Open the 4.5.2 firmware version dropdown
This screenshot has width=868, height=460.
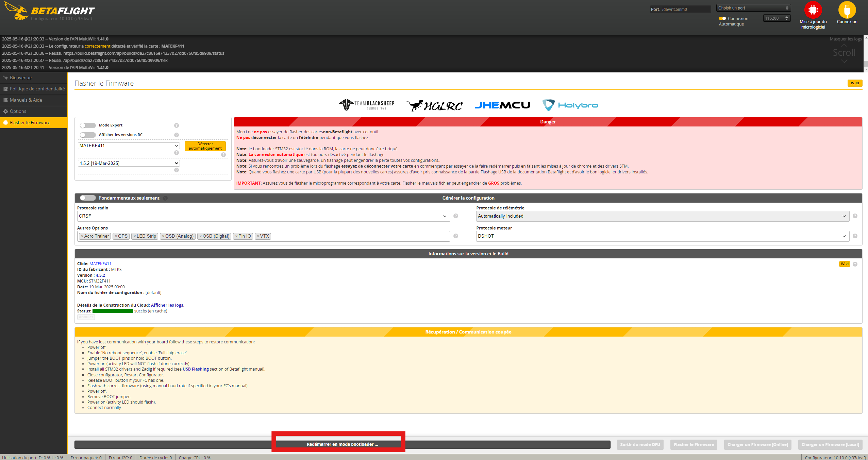point(129,164)
